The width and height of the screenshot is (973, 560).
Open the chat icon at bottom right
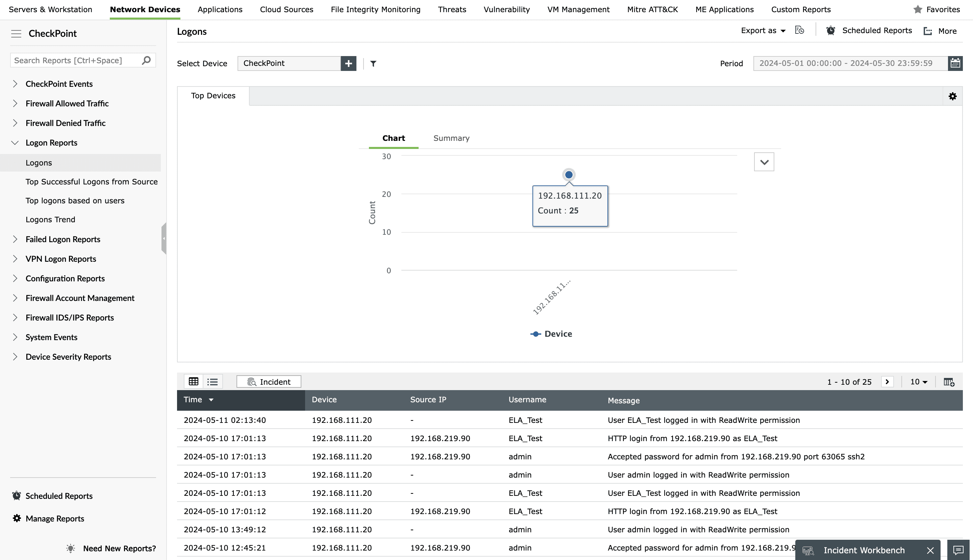[x=958, y=550]
